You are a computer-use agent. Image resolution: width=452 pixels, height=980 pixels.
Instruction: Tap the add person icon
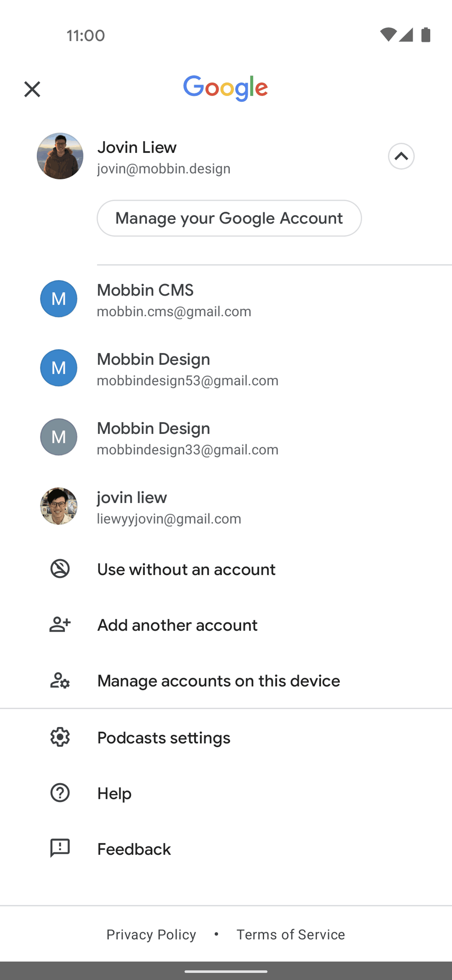click(x=60, y=625)
